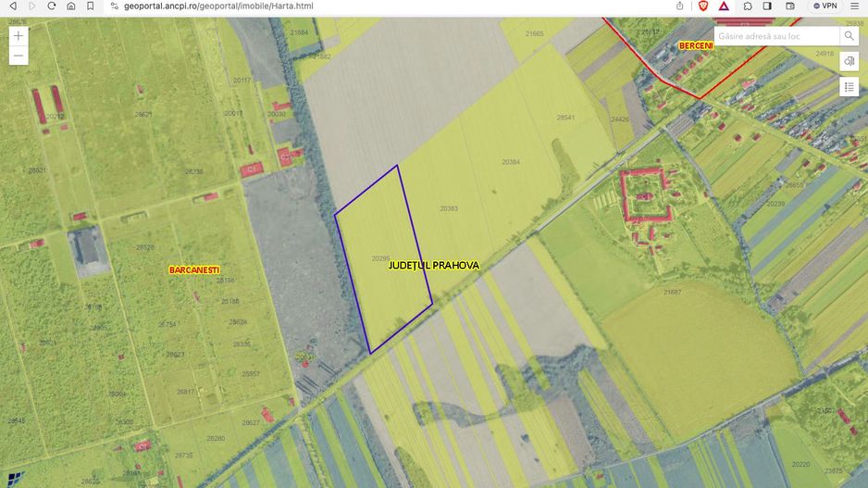This screenshot has height=488, width=868.
Task: Open the browser extensions menu
Action: coord(748,6)
